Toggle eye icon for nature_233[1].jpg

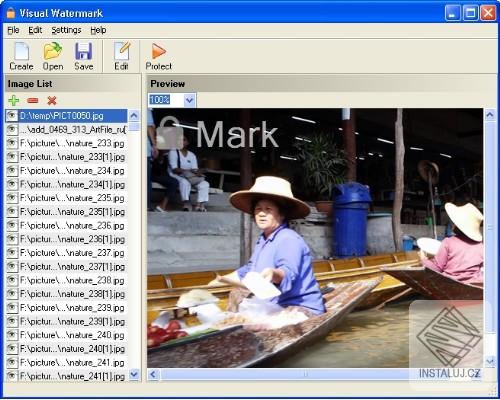pyautogui.click(x=12, y=157)
